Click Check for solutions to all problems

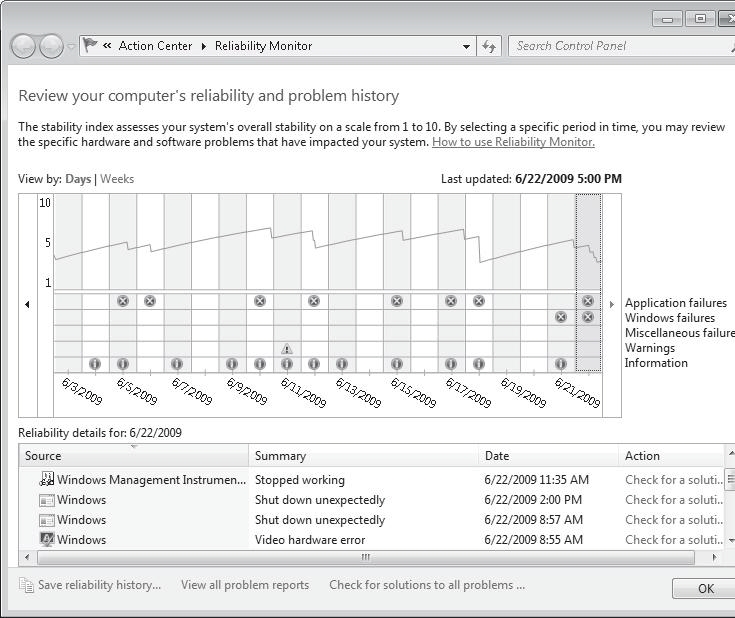(427, 585)
